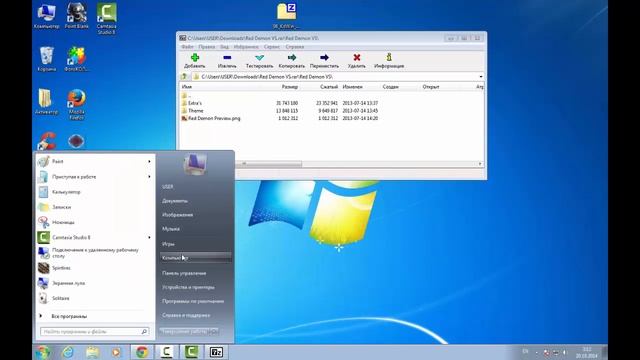The image size is (640, 360).
Task: Open Remote Desktop Connection entry in Start menu
Action: pyautogui.click(x=94, y=253)
